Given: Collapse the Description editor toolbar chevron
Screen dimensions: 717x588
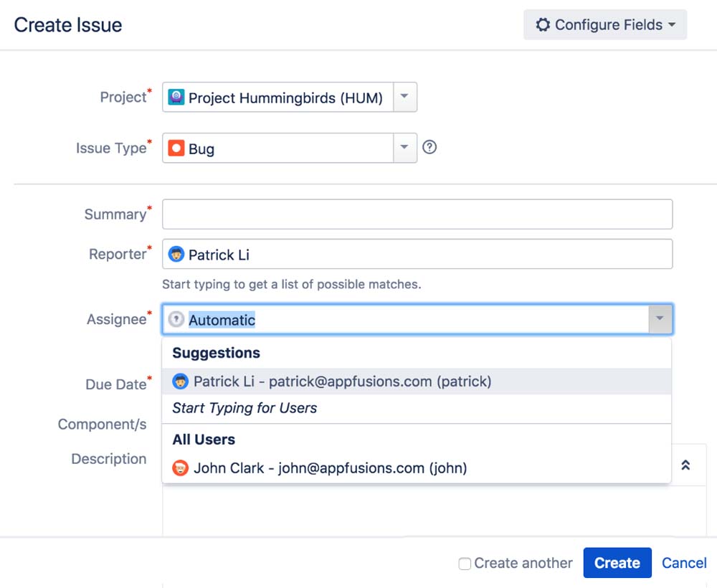Looking at the screenshot, I should pyautogui.click(x=685, y=465).
